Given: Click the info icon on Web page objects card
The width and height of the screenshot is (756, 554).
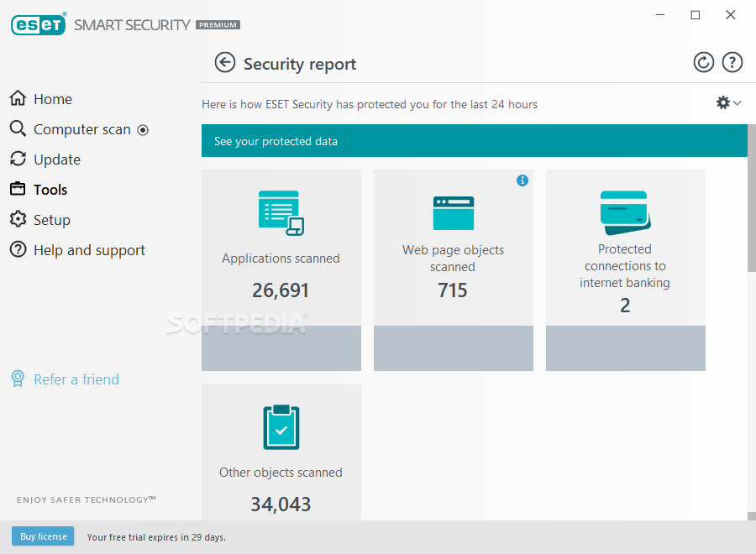Looking at the screenshot, I should pyautogui.click(x=522, y=180).
